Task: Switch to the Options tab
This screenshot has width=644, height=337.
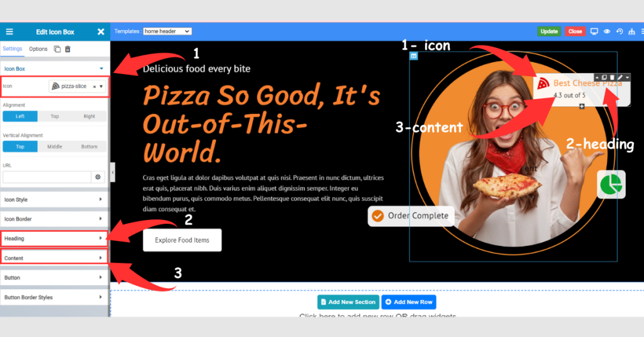Action: pyautogui.click(x=38, y=49)
